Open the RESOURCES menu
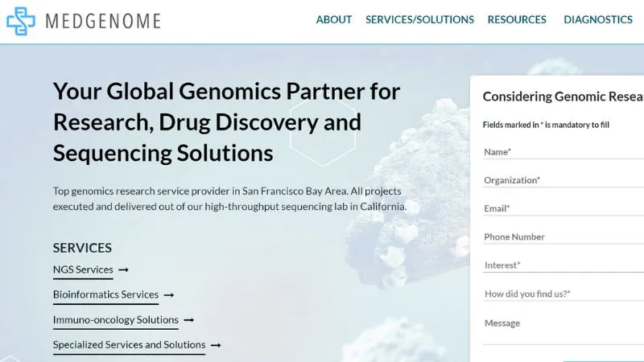 pos(517,19)
